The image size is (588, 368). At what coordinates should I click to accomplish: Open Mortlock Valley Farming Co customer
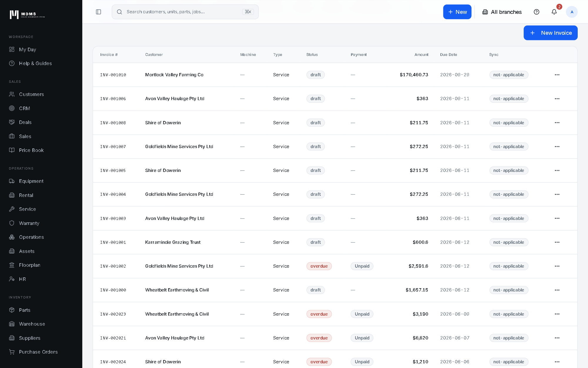[174, 75]
